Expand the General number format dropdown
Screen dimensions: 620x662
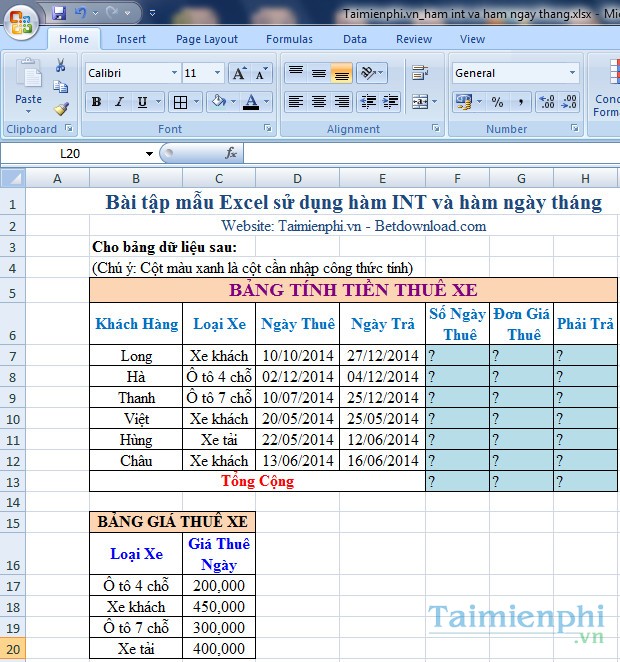572,73
